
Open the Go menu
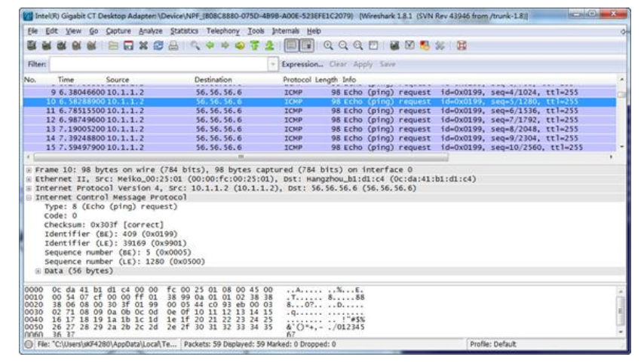click(x=94, y=31)
